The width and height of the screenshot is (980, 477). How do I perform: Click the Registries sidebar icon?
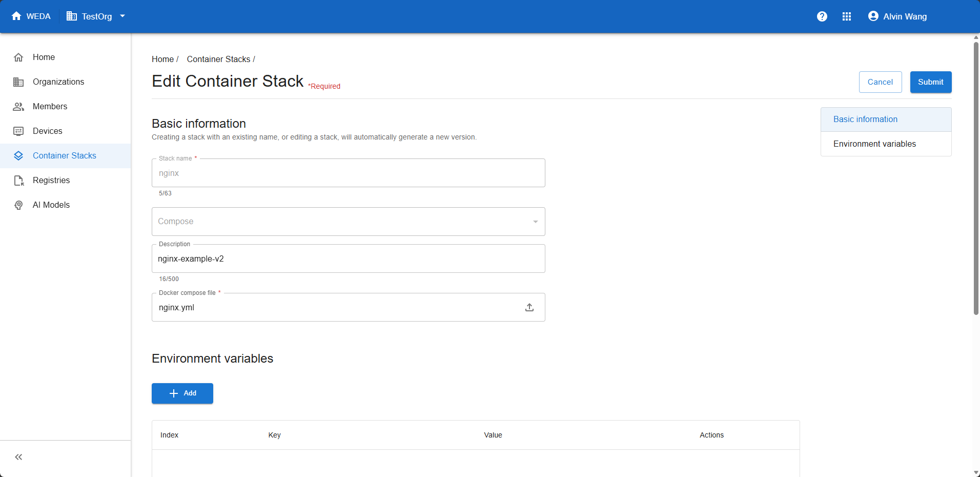pos(18,181)
